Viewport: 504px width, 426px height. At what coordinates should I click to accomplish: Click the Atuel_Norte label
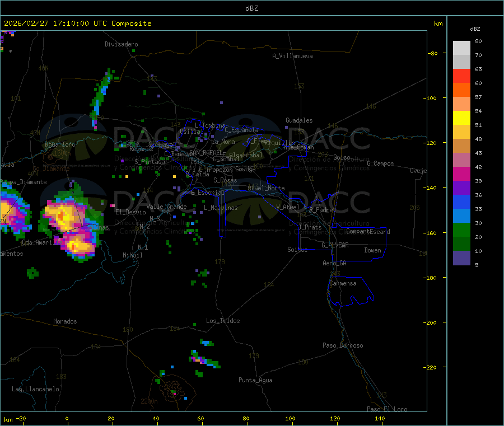[266, 188]
